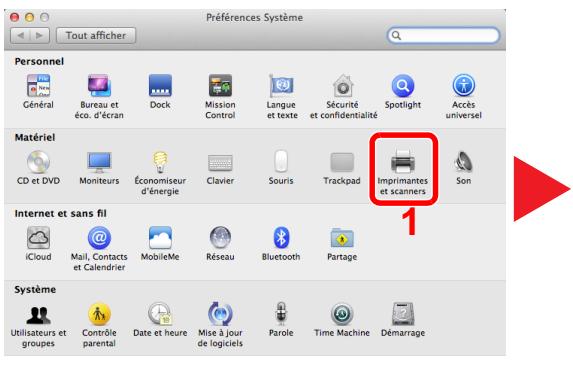Close the Préférences Système window
Viewport: 573px width, 365px height.
pos(14,17)
